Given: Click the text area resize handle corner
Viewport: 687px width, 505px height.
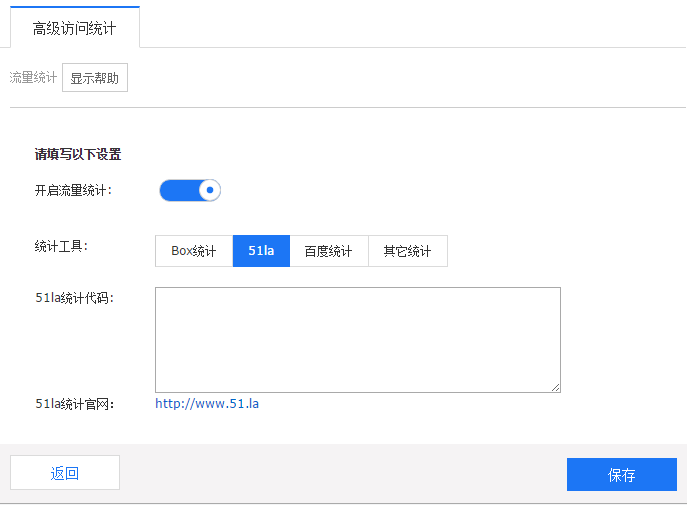Looking at the screenshot, I should (555, 387).
